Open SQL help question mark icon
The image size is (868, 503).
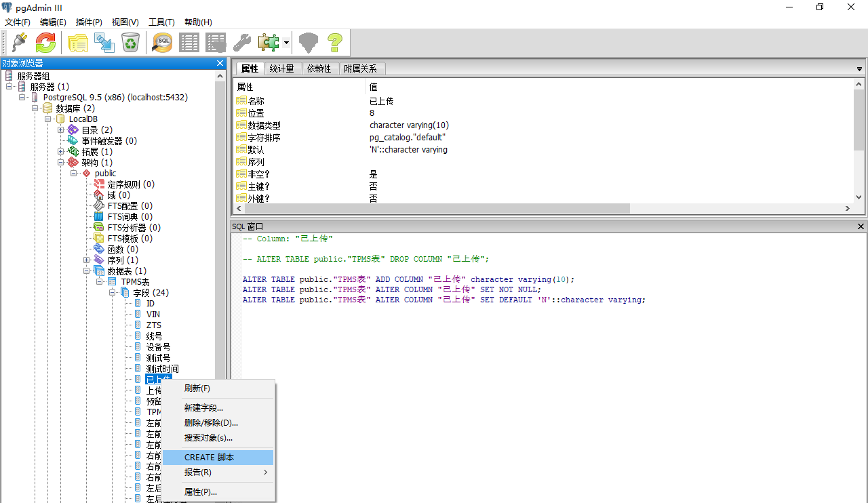[x=335, y=43]
